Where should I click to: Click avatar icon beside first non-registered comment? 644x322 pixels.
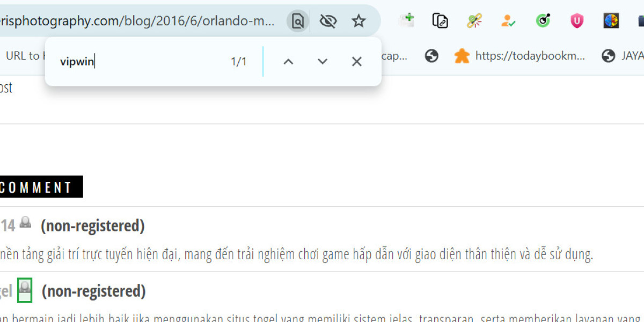click(25, 222)
